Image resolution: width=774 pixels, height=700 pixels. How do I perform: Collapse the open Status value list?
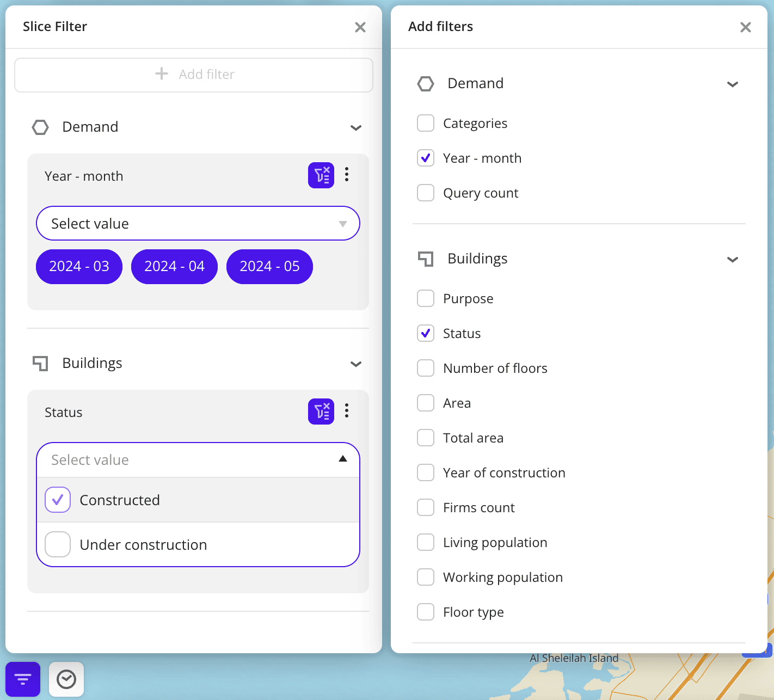343,459
